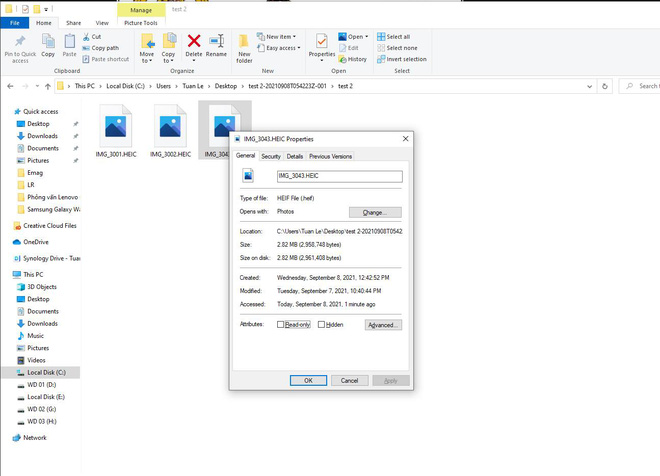Open the Copy to dropdown

169,47
